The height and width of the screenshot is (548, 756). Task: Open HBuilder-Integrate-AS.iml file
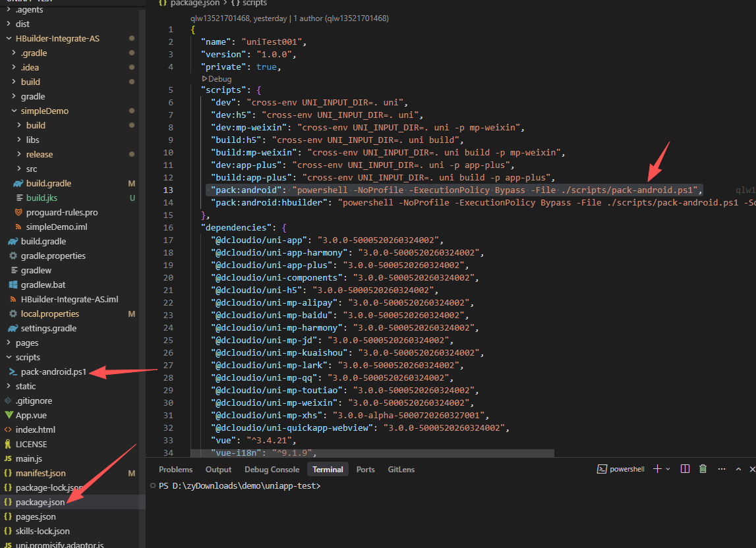pos(73,299)
